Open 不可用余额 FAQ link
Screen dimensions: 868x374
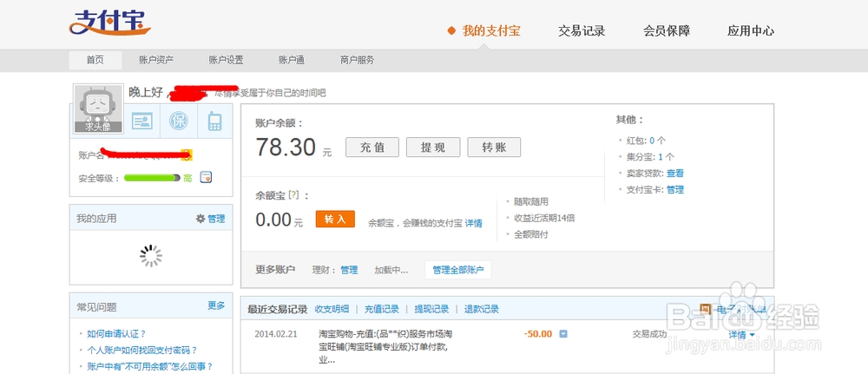point(149,366)
